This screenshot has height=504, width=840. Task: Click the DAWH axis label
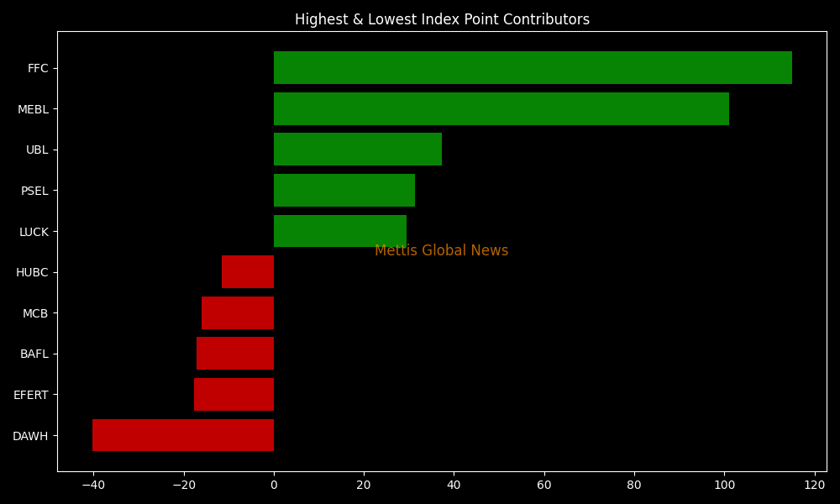[30, 436]
